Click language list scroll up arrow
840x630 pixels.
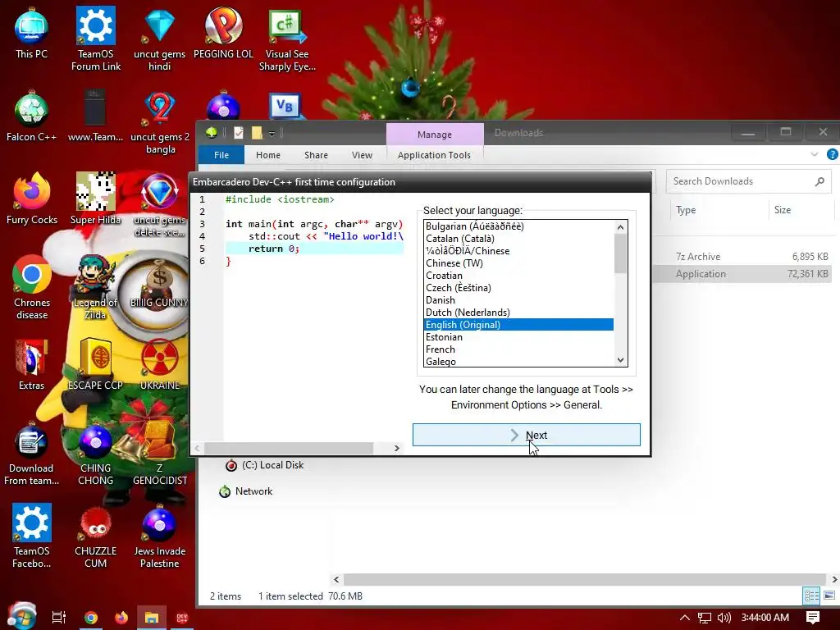pyautogui.click(x=620, y=227)
